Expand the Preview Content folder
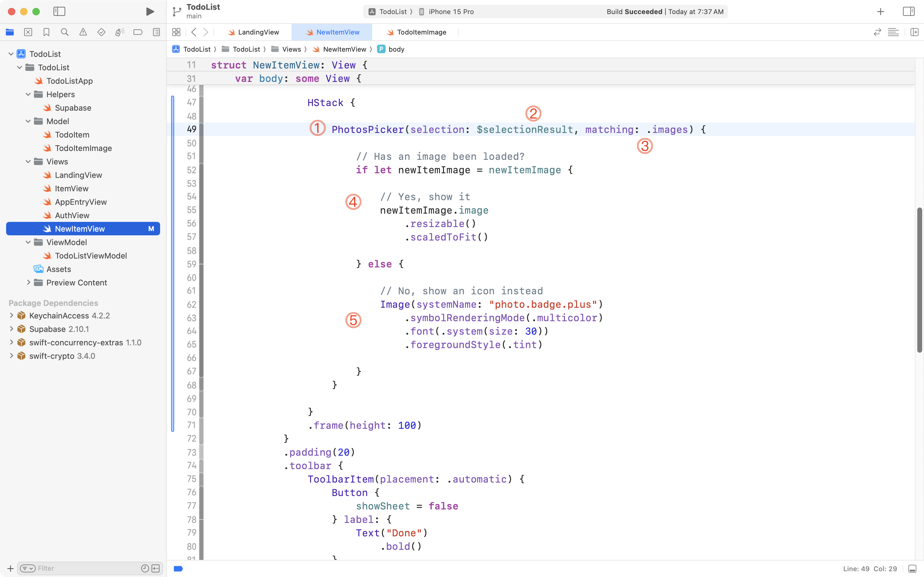Screen dimensions: 924x577 coord(28,282)
